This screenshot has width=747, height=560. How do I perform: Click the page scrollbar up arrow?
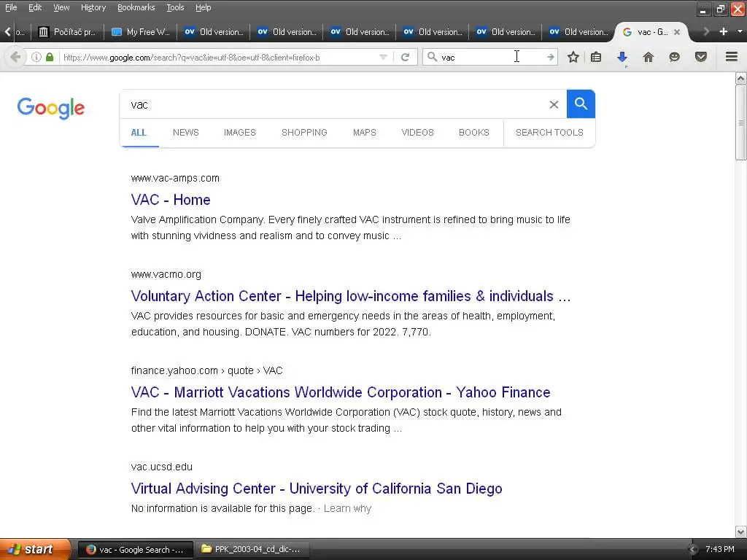pos(741,78)
